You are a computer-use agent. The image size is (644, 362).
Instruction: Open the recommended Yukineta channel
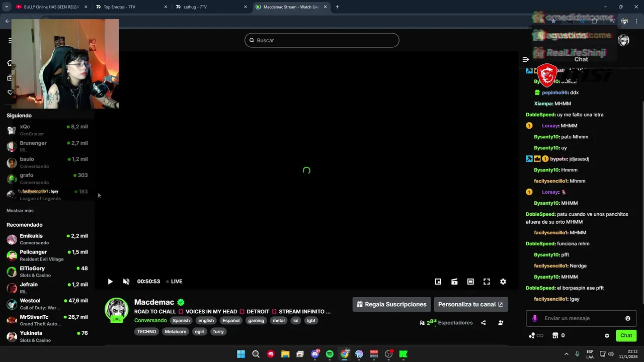pyautogui.click(x=47, y=336)
